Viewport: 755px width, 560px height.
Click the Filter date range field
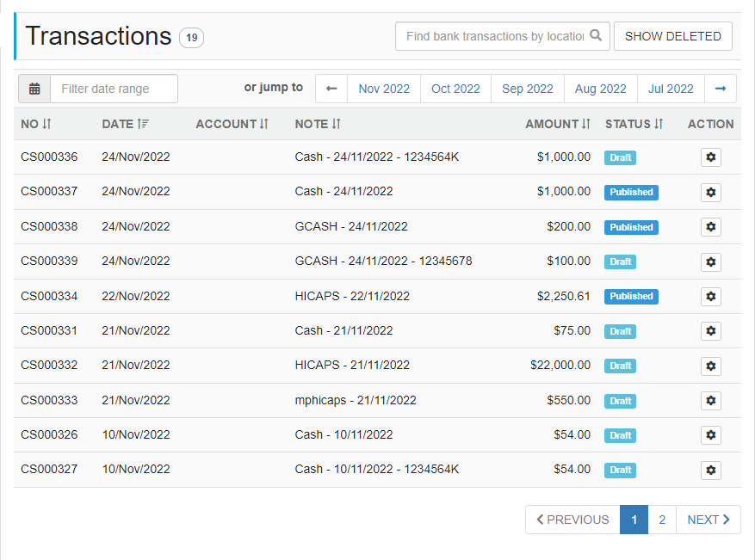tap(112, 89)
